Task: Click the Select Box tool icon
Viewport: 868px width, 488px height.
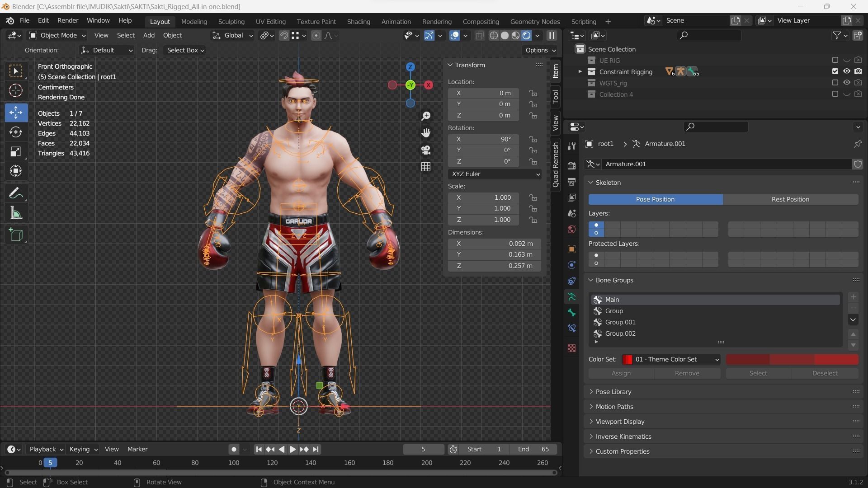Action: [16, 71]
